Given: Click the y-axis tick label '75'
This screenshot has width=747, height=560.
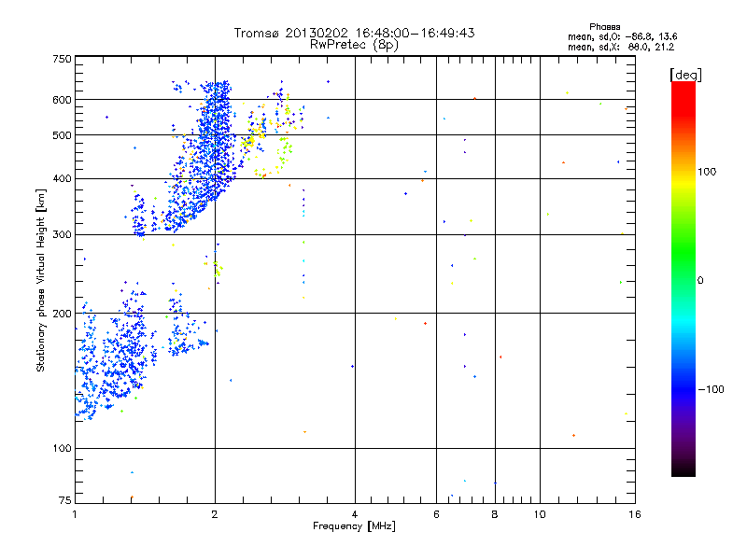Looking at the screenshot, I should (65, 500).
